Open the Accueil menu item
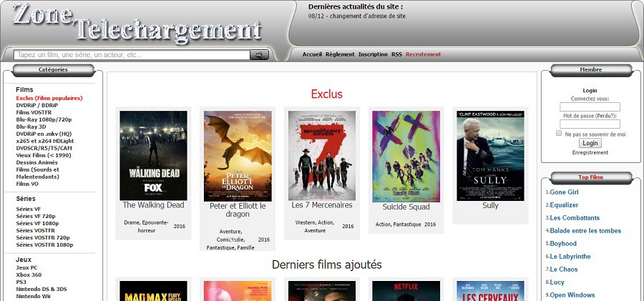 coord(312,54)
